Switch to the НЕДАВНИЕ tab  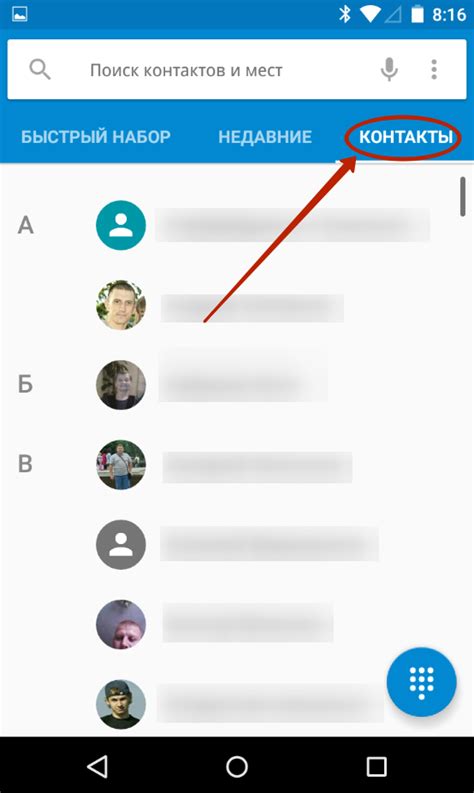(265, 137)
